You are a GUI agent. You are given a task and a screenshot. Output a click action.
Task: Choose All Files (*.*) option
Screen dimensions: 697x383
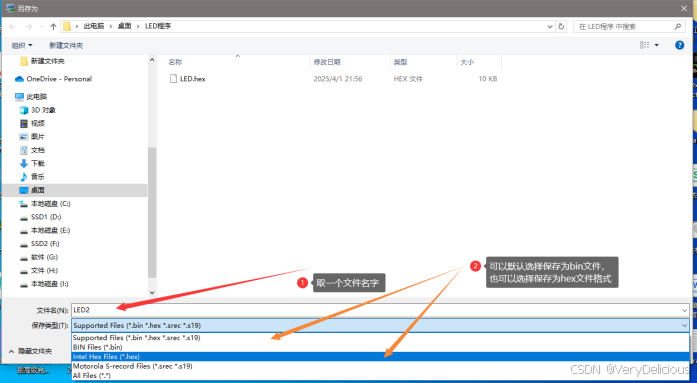click(x=381, y=375)
